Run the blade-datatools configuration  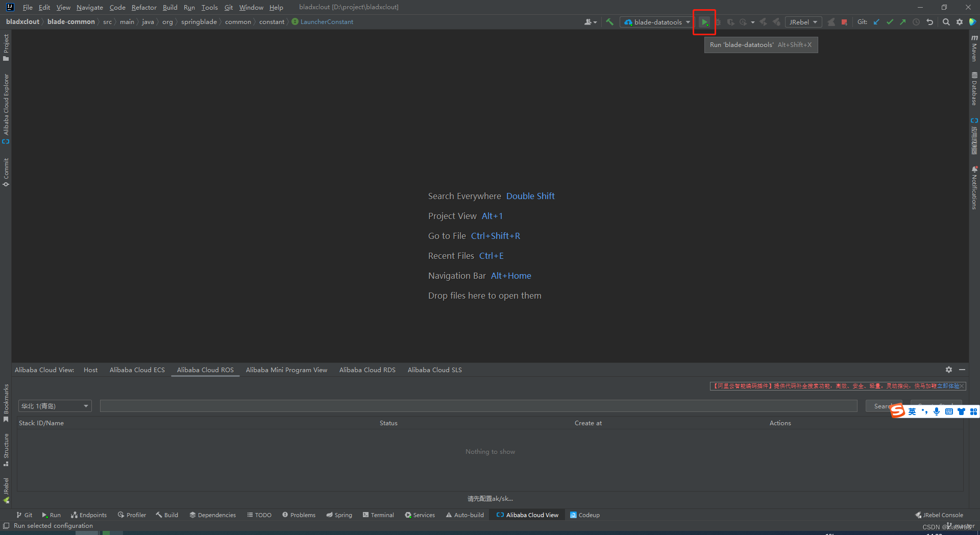click(x=704, y=22)
